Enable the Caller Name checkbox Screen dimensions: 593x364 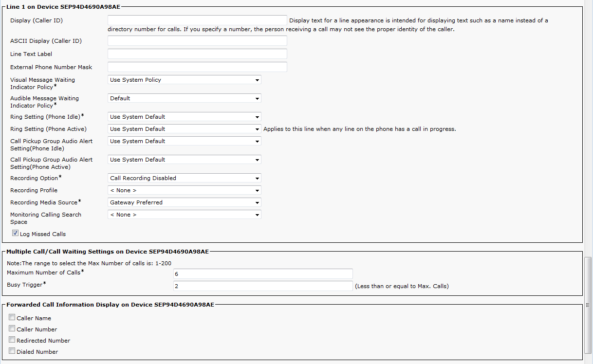pos(12,317)
